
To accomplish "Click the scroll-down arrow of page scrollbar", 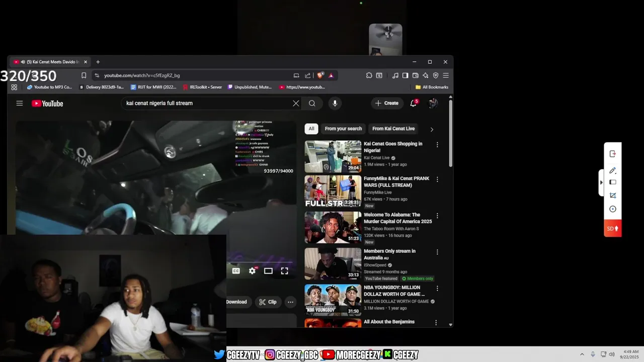I will (x=450, y=325).
